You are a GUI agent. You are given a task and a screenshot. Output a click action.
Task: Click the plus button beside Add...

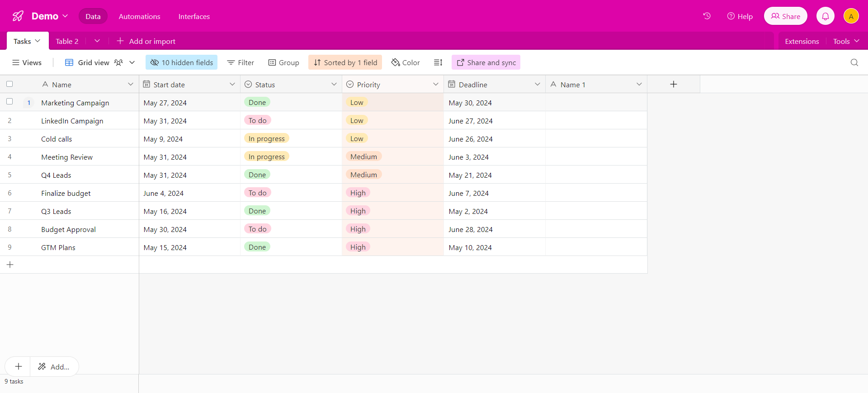click(19, 366)
